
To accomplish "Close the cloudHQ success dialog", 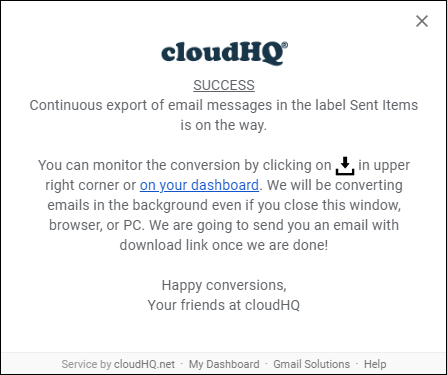I will 422,21.
